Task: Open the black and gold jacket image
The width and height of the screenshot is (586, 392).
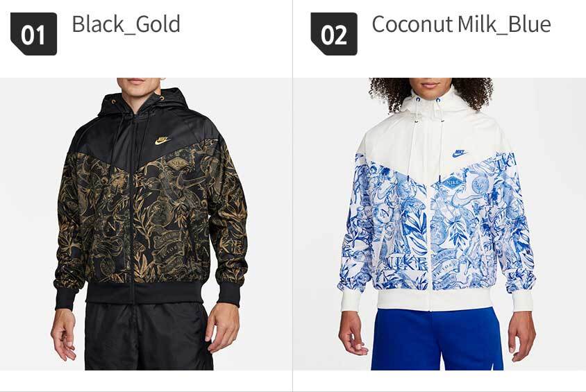Action: tap(146, 224)
